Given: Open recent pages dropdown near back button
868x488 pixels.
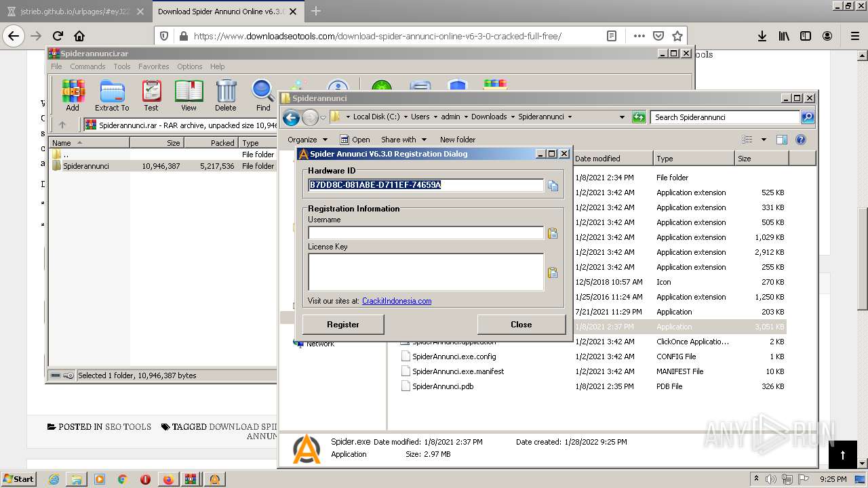Looking at the screenshot, I should pyautogui.click(x=323, y=117).
